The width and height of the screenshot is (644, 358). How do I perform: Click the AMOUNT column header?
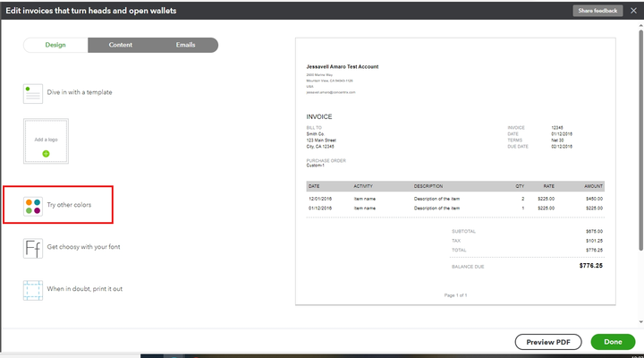(594, 186)
